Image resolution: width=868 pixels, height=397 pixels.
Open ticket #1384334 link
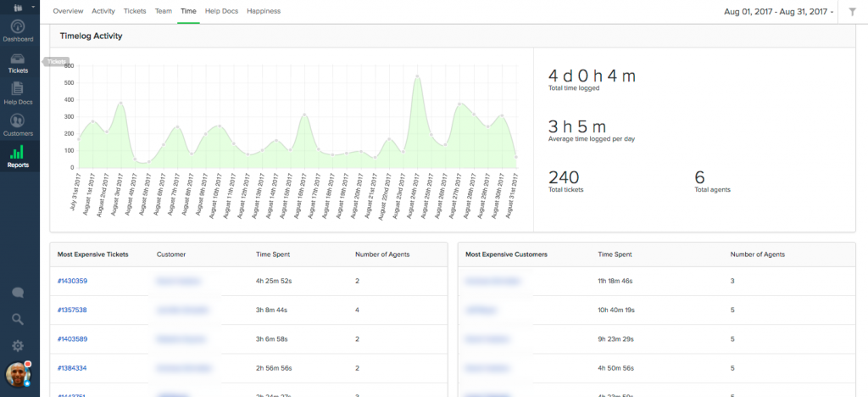pos(72,367)
